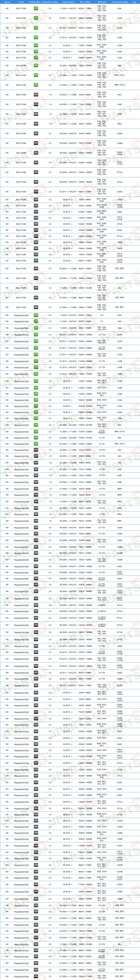The image size is (140, 980).
Task: Click petrol icon for Multivan 06.2015 CJKA row
Action: (x=36, y=58)
